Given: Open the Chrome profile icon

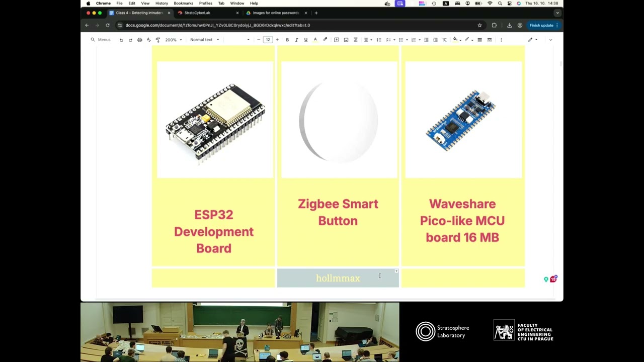Looking at the screenshot, I should [520, 25].
